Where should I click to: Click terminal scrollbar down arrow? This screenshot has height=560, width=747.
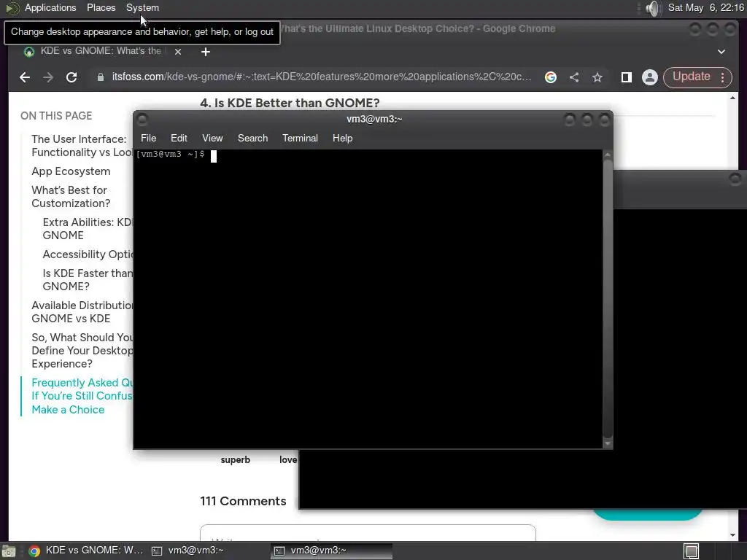pos(608,444)
